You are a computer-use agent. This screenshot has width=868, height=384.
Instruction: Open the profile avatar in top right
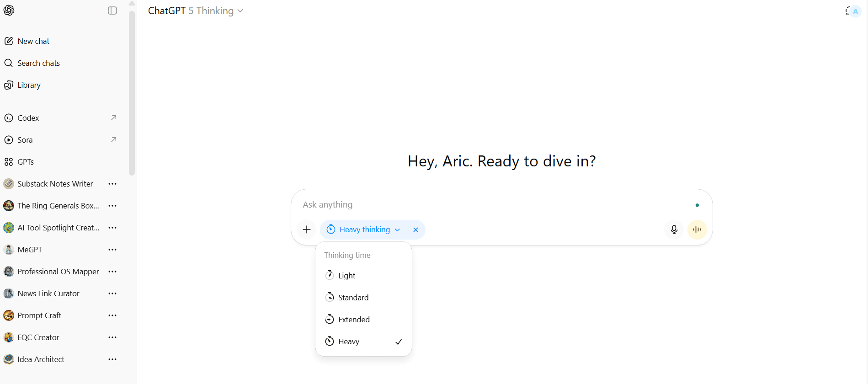(855, 11)
